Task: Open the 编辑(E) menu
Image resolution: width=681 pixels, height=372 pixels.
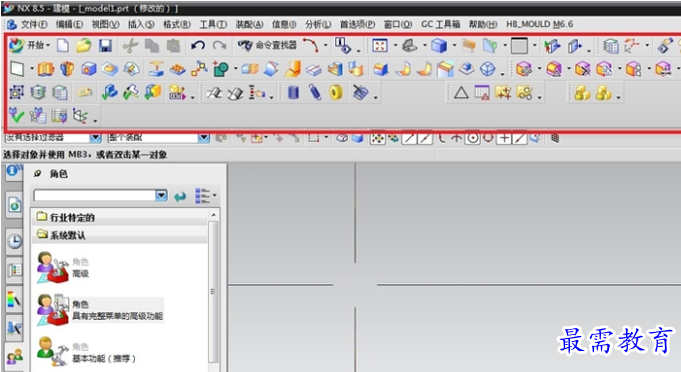Action: [x=69, y=24]
